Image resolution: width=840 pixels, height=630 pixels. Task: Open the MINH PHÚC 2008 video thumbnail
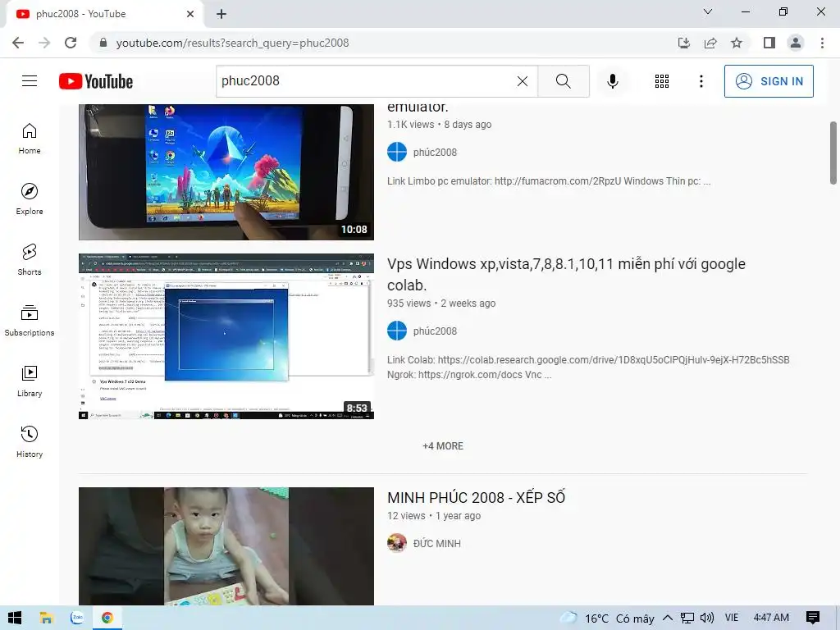click(226, 546)
